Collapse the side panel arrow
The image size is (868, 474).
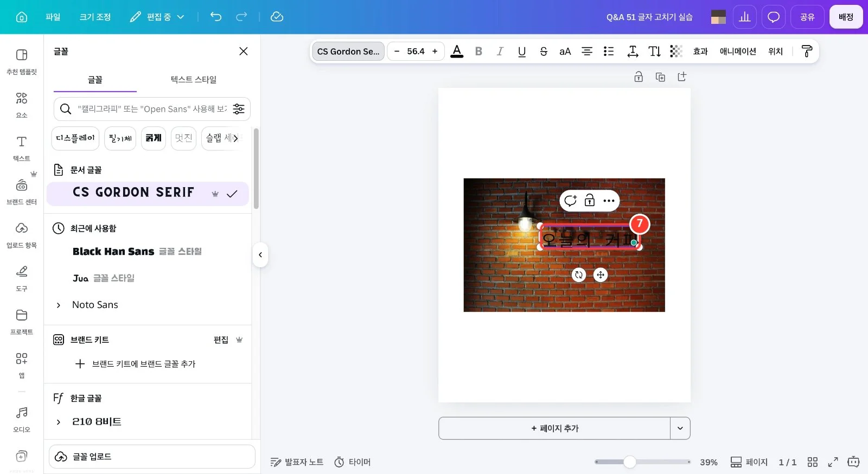260,254
